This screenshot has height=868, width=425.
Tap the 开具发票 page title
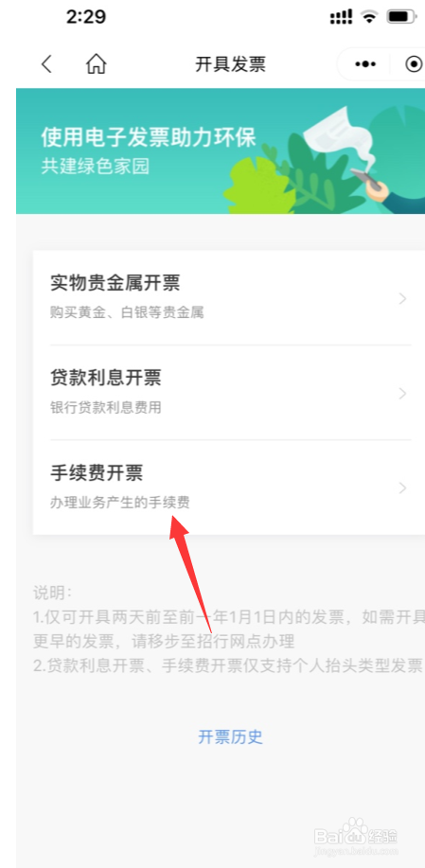[230, 64]
